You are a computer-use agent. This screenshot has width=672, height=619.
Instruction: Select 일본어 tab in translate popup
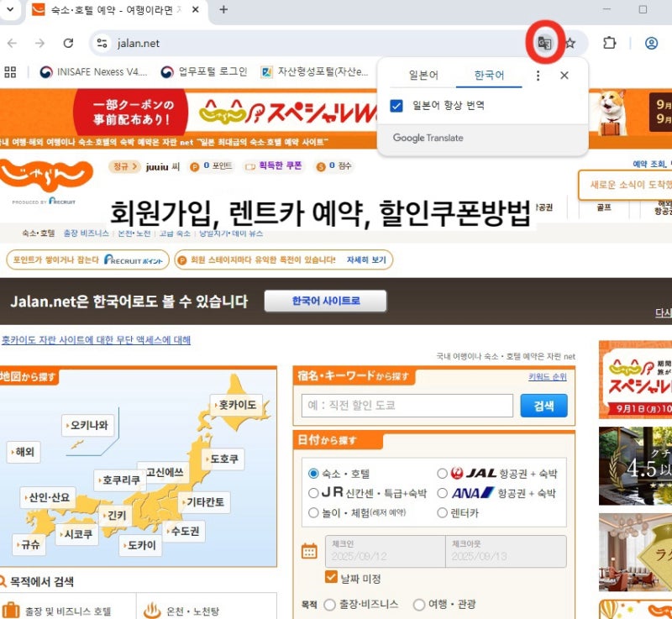point(423,76)
